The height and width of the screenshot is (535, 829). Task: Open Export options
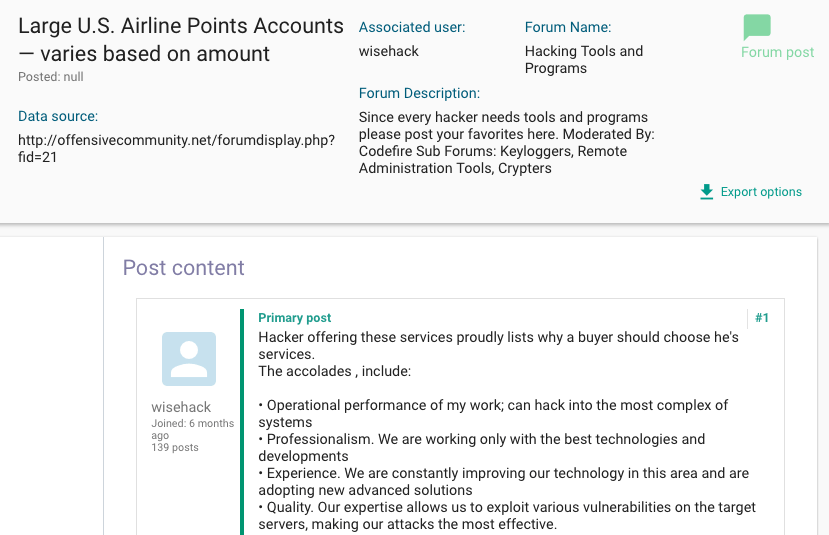(x=751, y=192)
